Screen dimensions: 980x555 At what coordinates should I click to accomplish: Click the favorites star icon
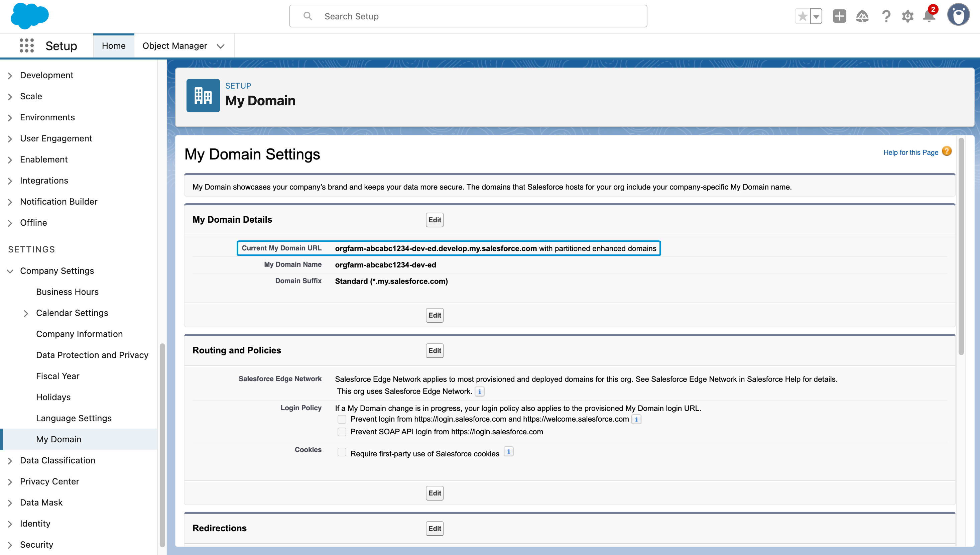pos(803,16)
